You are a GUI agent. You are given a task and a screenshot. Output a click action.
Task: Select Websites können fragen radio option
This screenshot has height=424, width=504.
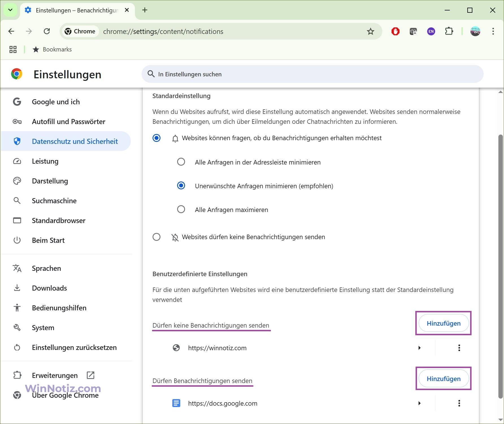157,138
